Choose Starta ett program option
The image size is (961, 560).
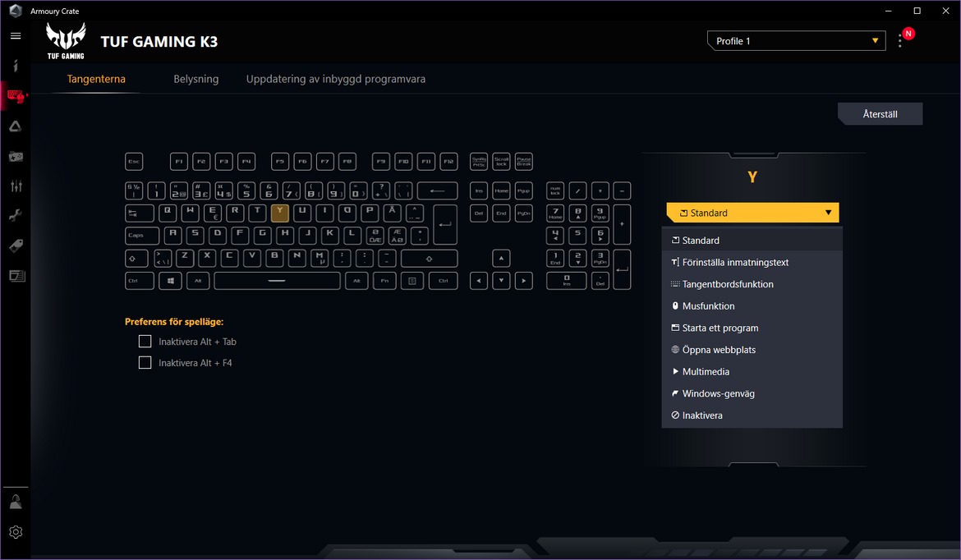pos(752,328)
